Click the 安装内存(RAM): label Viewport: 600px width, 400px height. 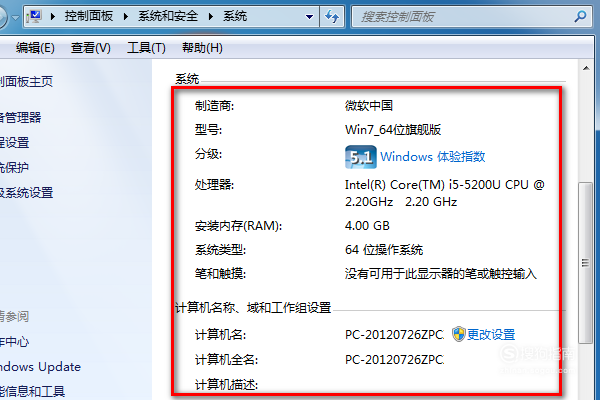pyautogui.click(x=238, y=226)
